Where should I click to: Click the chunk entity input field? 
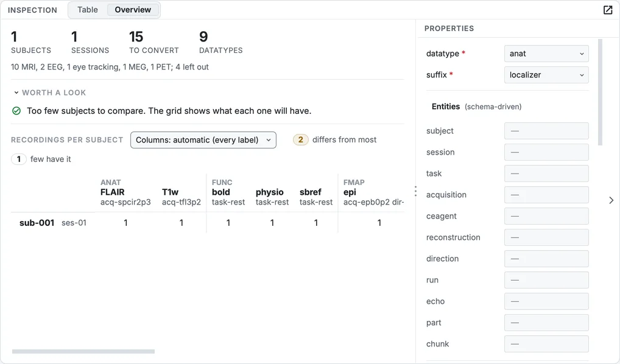(x=546, y=345)
